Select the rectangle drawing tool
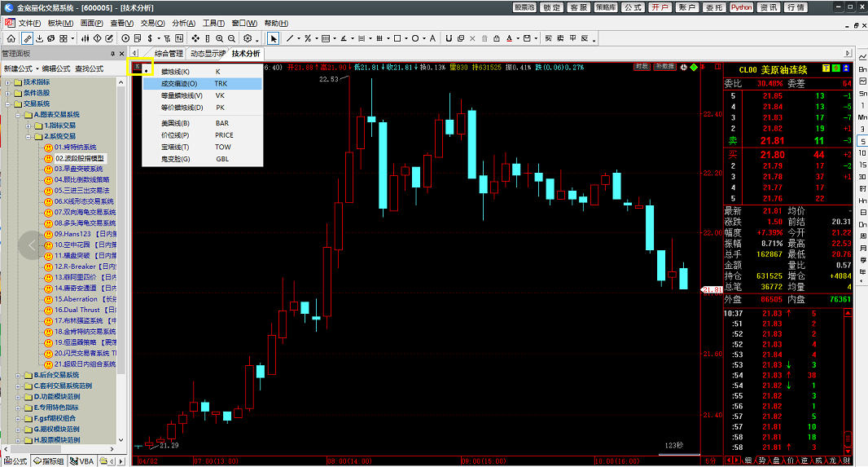Viewport: 868px width, 467px height. pos(397,39)
